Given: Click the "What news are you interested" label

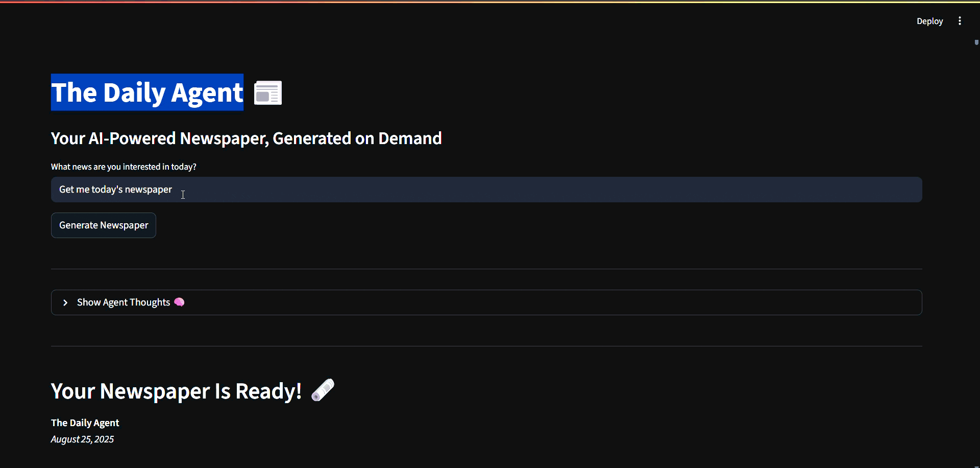Looking at the screenshot, I should (124, 167).
